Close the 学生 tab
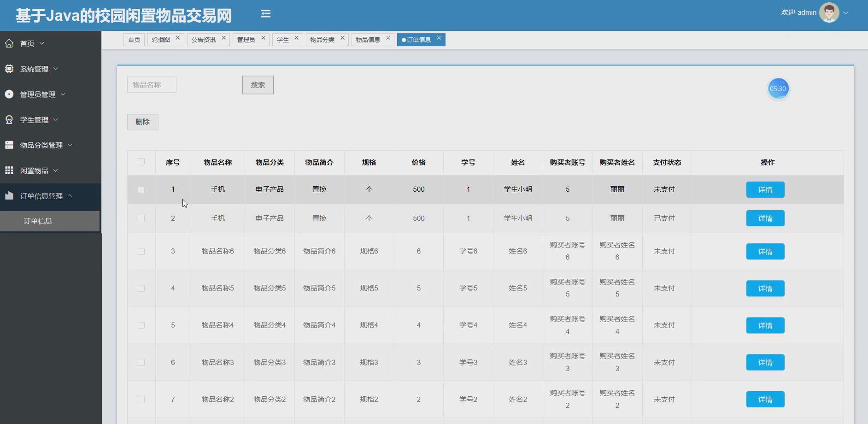 click(x=296, y=38)
